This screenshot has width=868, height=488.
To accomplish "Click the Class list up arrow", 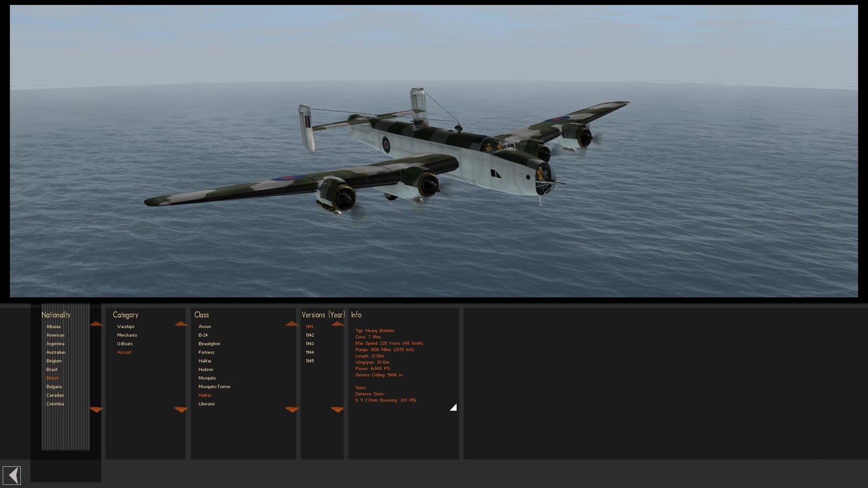I will [x=292, y=324].
